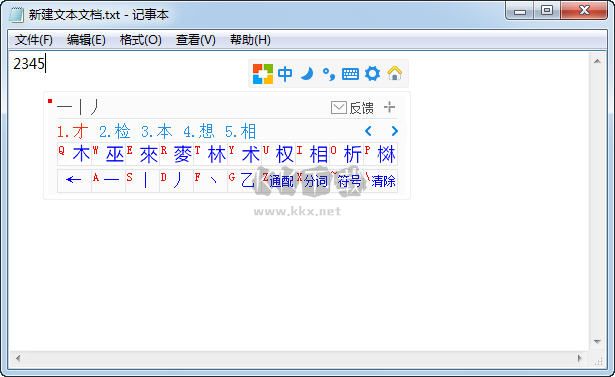Viewport: 615px width, 377px height.
Task: Open the 查看(V) menu
Action: pyautogui.click(x=195, y=40)
